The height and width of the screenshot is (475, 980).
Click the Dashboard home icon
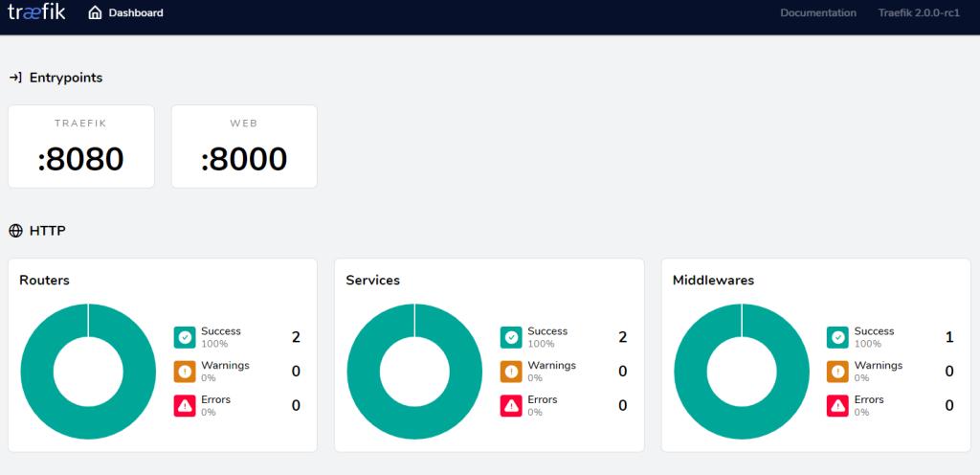coord(95,12)
